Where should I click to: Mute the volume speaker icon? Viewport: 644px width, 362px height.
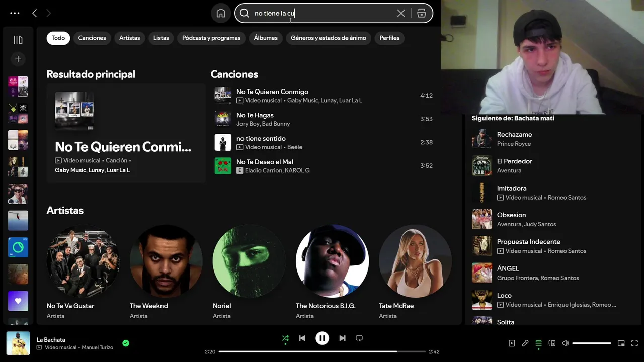[566, 343]
